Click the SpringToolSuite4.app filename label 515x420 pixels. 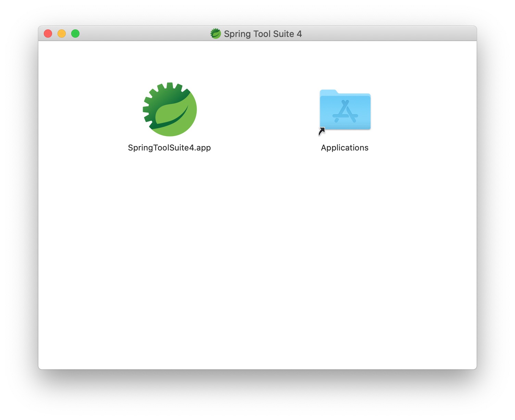coord(169,148)
